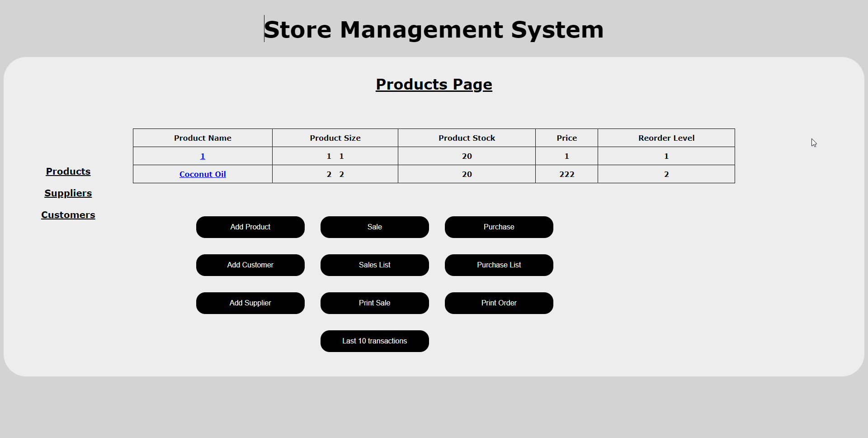Select the price value 222
Screen dimensions: 868x438
pos(567,174)
